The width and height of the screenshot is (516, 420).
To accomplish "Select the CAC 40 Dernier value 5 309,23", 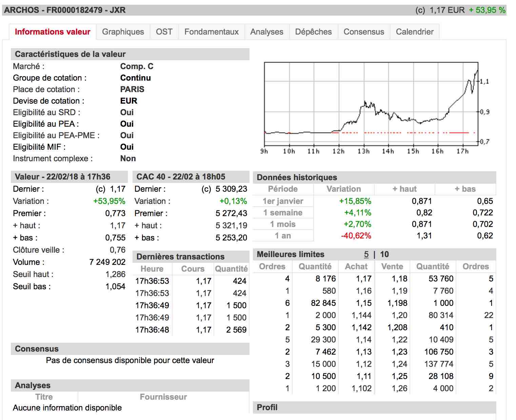I will click(231, 189).
